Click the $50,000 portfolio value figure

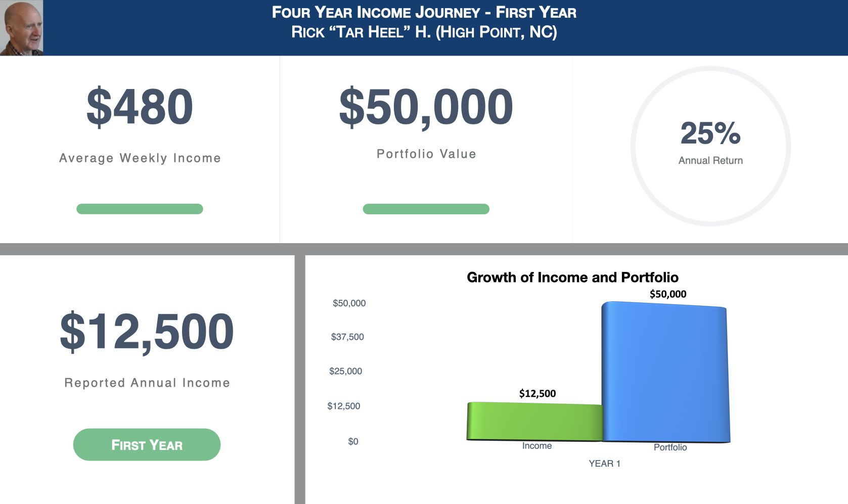pyautogui.click(x=426, y=107)
